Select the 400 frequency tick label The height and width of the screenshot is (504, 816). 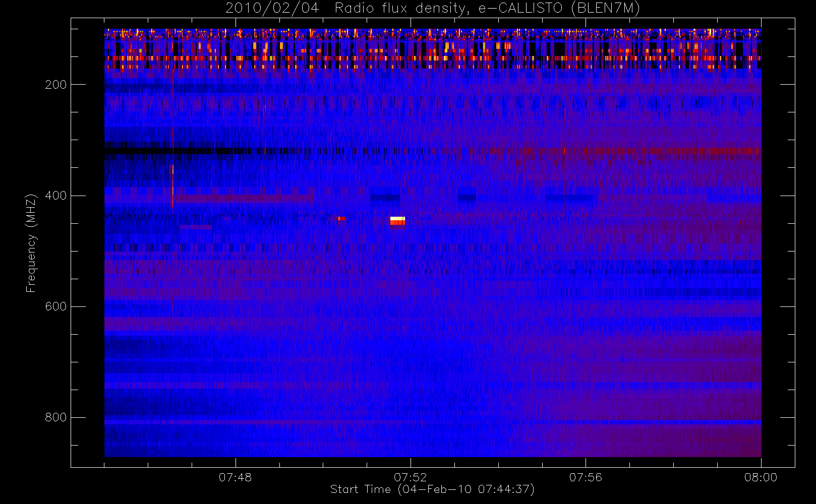[x=55, y=196]
